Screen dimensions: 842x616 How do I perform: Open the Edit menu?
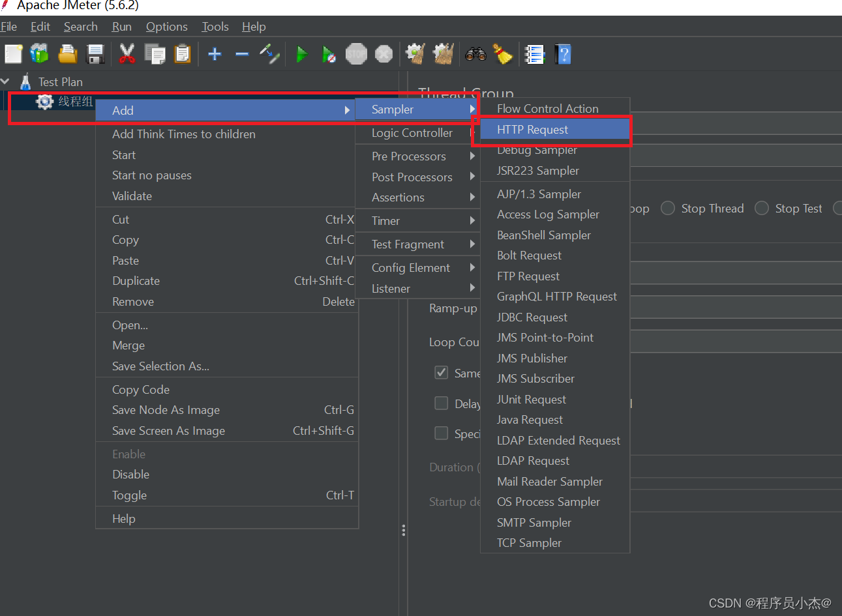tap(40, 27)
